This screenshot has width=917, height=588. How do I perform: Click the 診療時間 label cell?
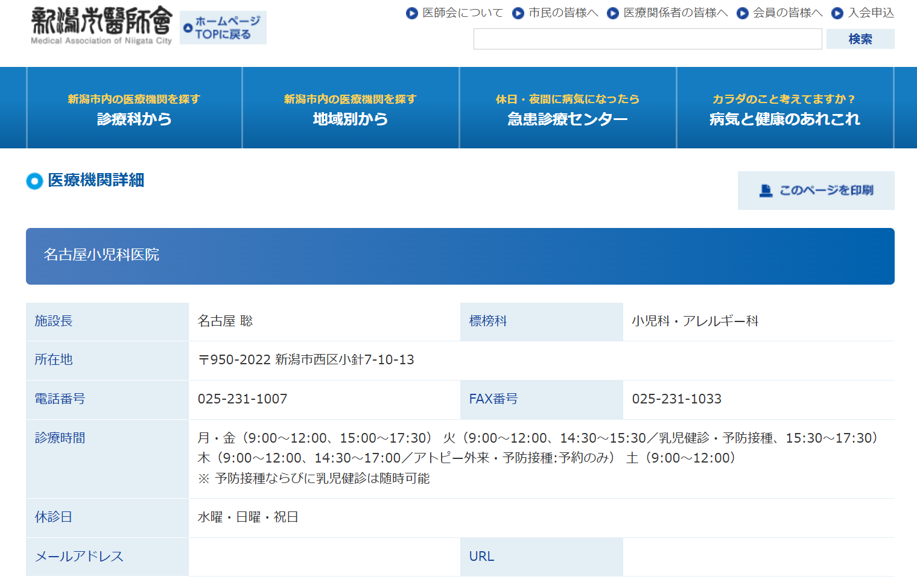[107, 459]
